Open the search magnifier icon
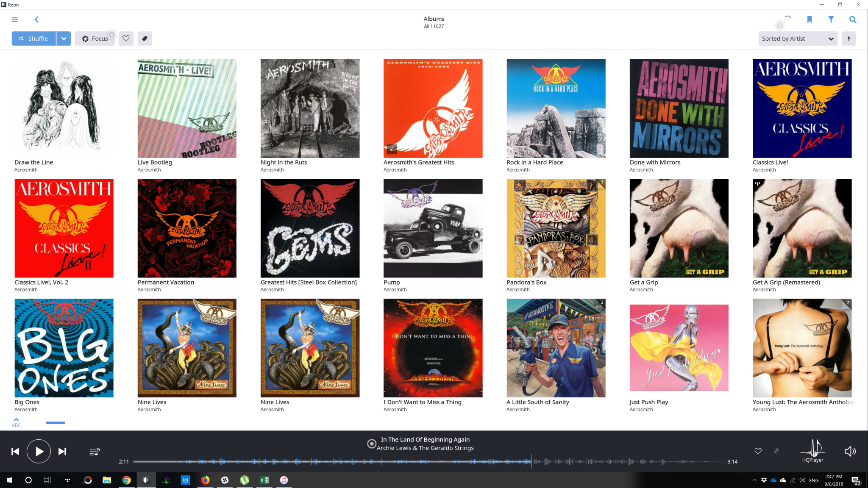 (853, 19)
